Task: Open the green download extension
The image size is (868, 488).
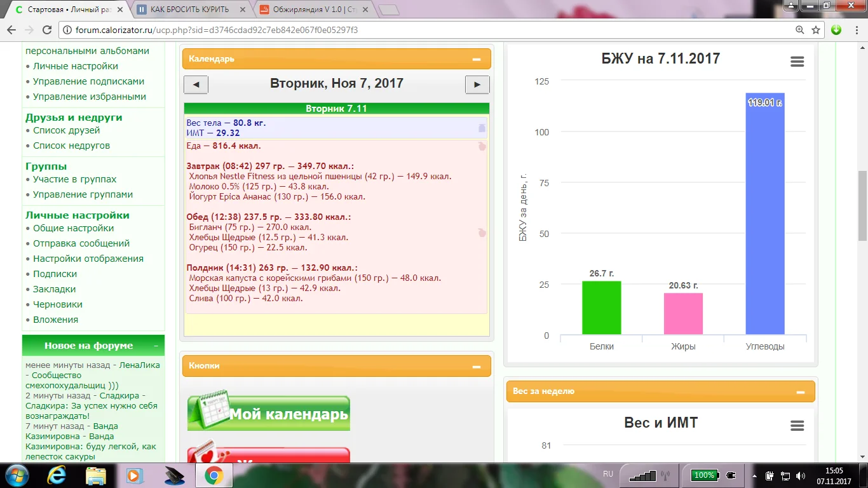Action: point(836,30)
